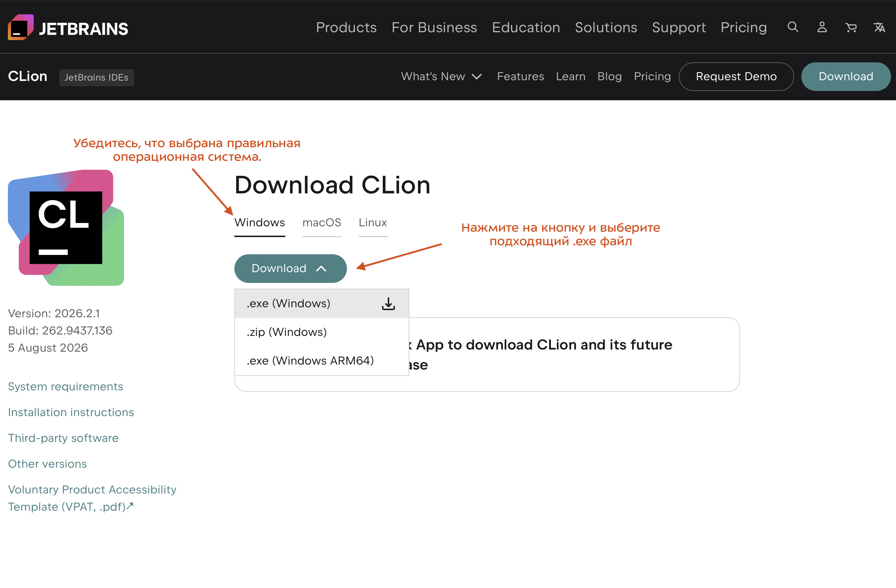Viewport: 896px width, 588px height.
Task: Open the Support menu
Action: 678,28
